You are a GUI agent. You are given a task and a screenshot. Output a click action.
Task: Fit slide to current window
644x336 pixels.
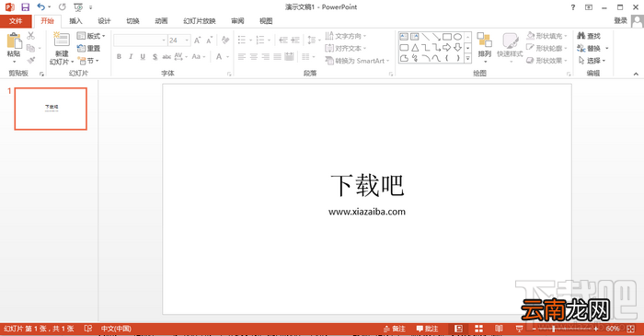tap(631, 329)
